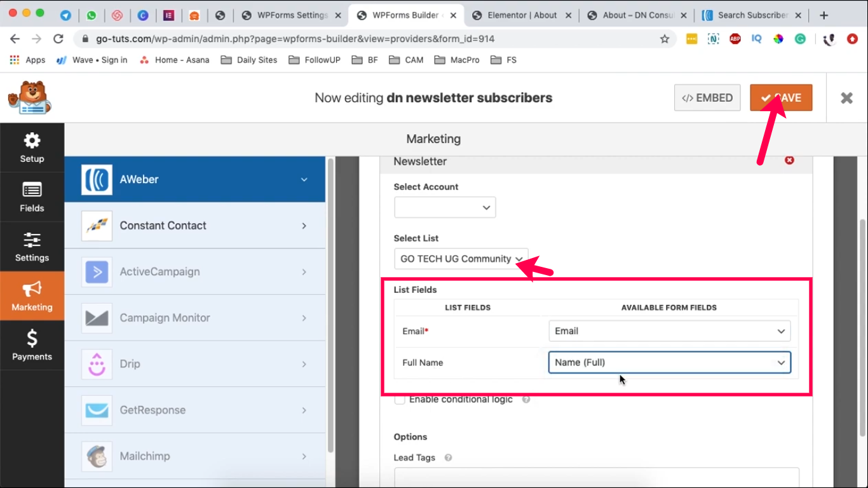Screen dimensions: 868x488
Task: Open the IQ extension icon
Action: point(756,39)
